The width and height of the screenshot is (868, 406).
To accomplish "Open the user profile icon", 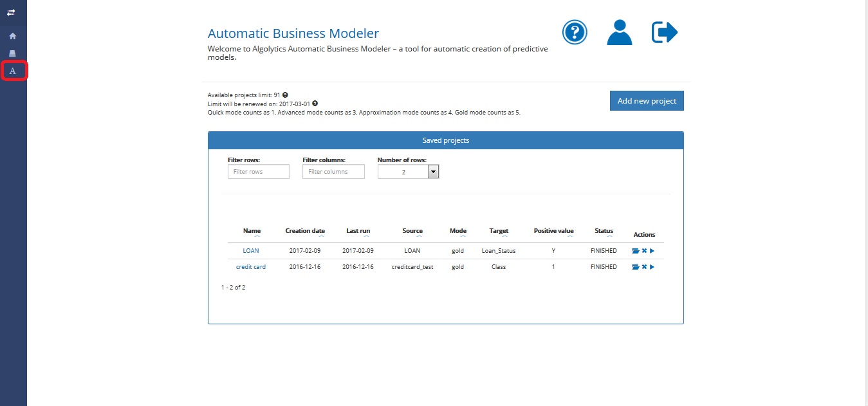I will click(619, 32).
